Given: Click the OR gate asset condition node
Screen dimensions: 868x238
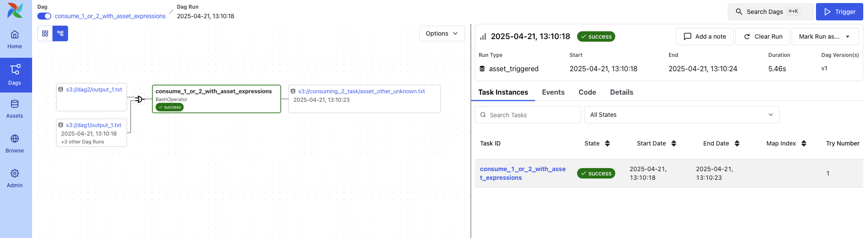Looking at the screenshot, I should pos(139,99).
